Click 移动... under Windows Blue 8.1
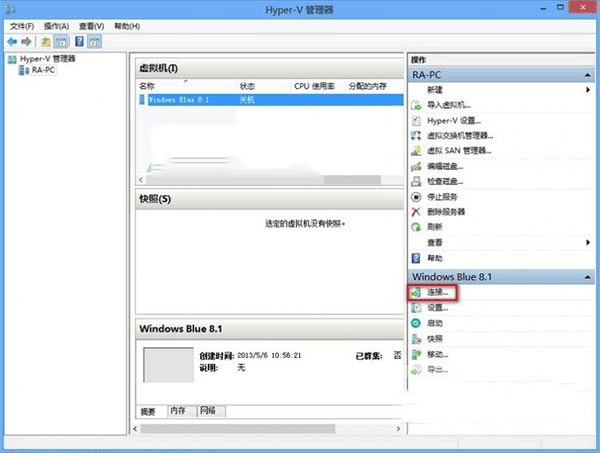Viewport: 600px width, 453px height. point(437,354)
